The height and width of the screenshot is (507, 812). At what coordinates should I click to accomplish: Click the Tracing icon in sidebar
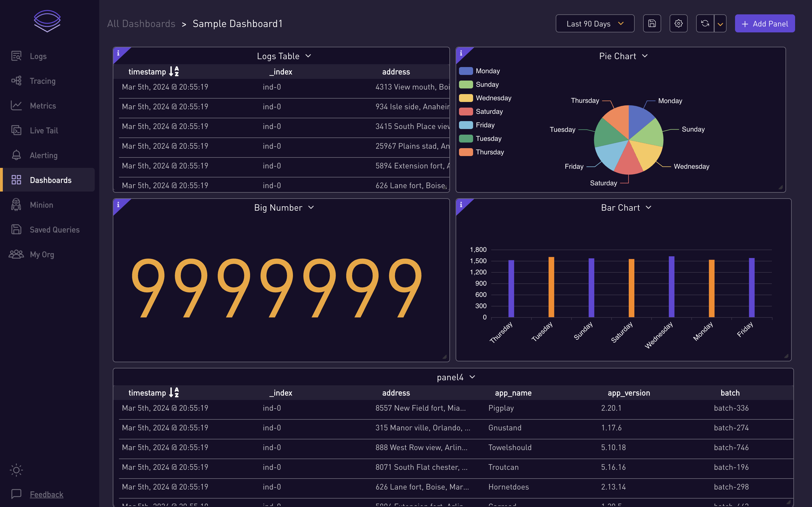(x=16, y=81)
